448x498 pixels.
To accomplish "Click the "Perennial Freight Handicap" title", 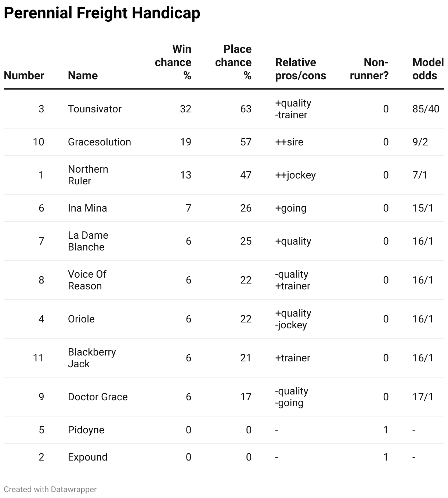I will (x=102, y=13).
